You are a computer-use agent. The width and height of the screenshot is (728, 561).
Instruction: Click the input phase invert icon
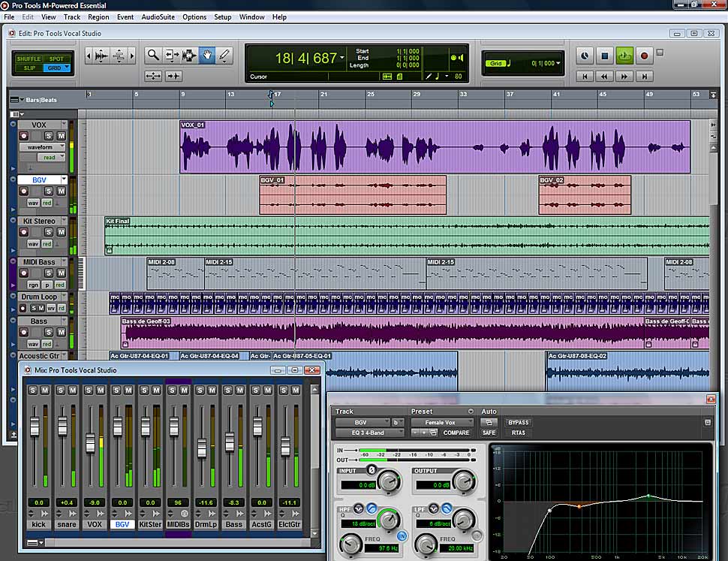tap(372, 470)
